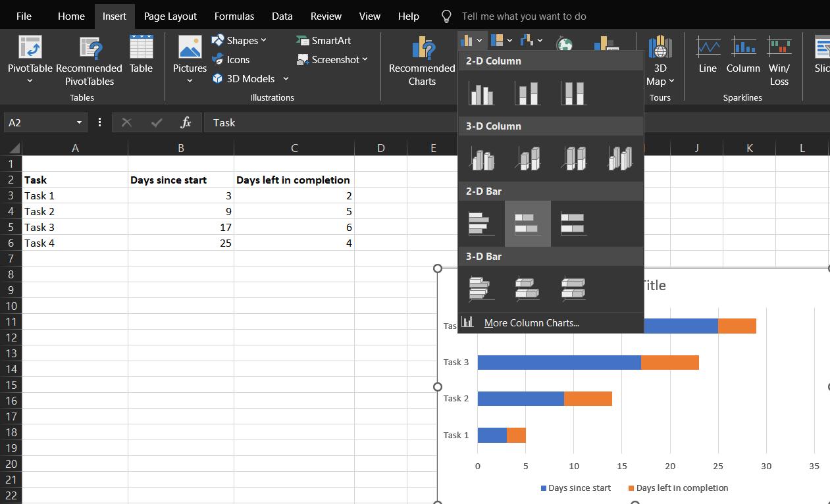Screen dimensions: 830x504
Task: Select the highlighted Stacked Bar chart type
Action: pos(527,224)
